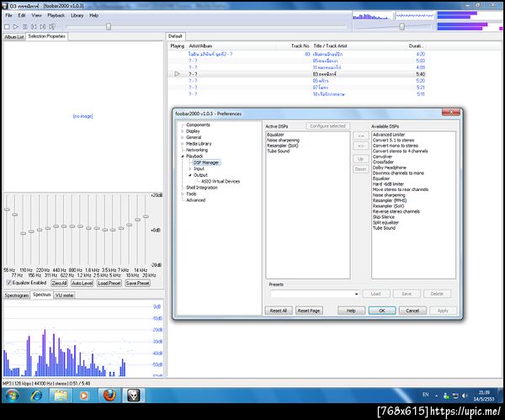This screenshot has width=505, height=420.
Task: Click the 55 Hz equalizer slider
Action: click(x=7, y=210)
